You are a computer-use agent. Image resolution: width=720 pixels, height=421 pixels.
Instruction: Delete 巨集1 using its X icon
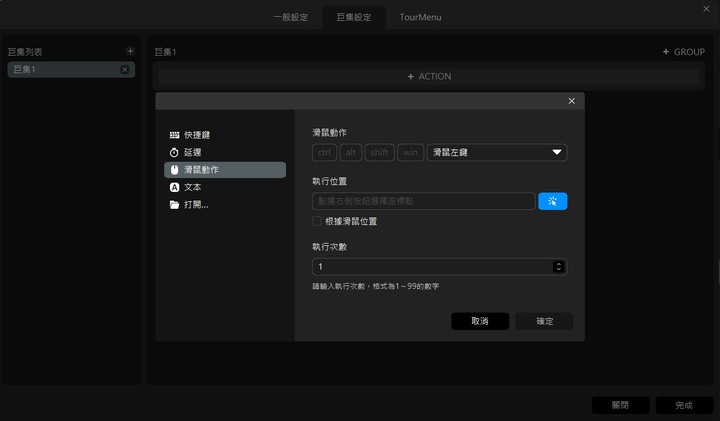click(125, 69)
